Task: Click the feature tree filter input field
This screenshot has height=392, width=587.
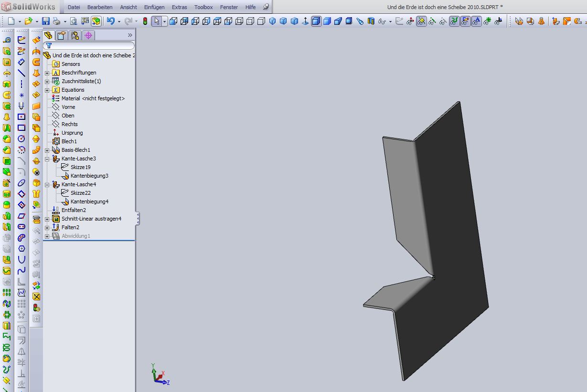Action: (x=91, y=45)
